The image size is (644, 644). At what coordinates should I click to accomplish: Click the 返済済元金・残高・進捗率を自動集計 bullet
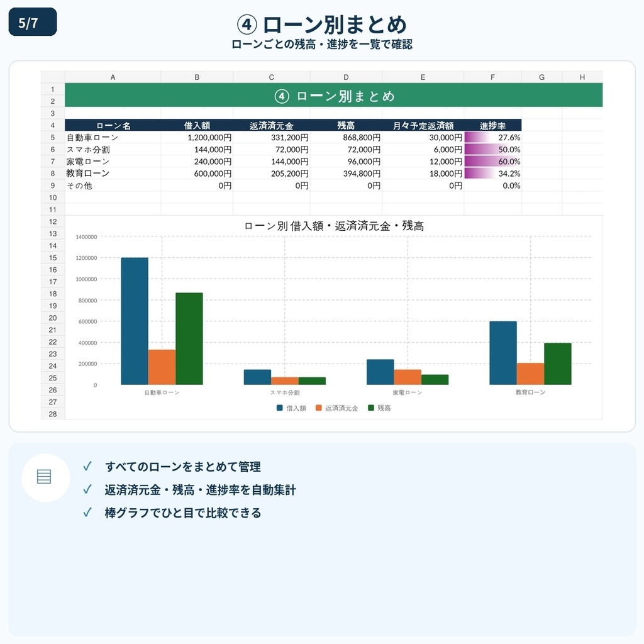click(x=201, y=489)
